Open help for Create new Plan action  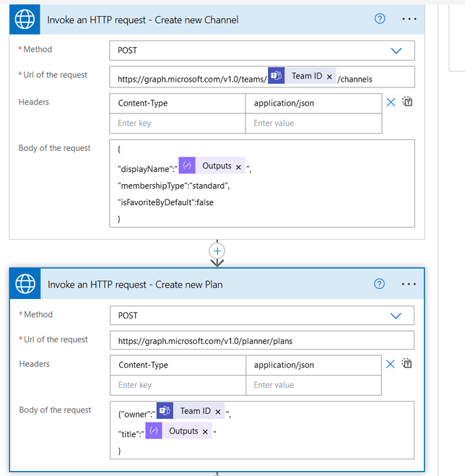pos(380,284)
